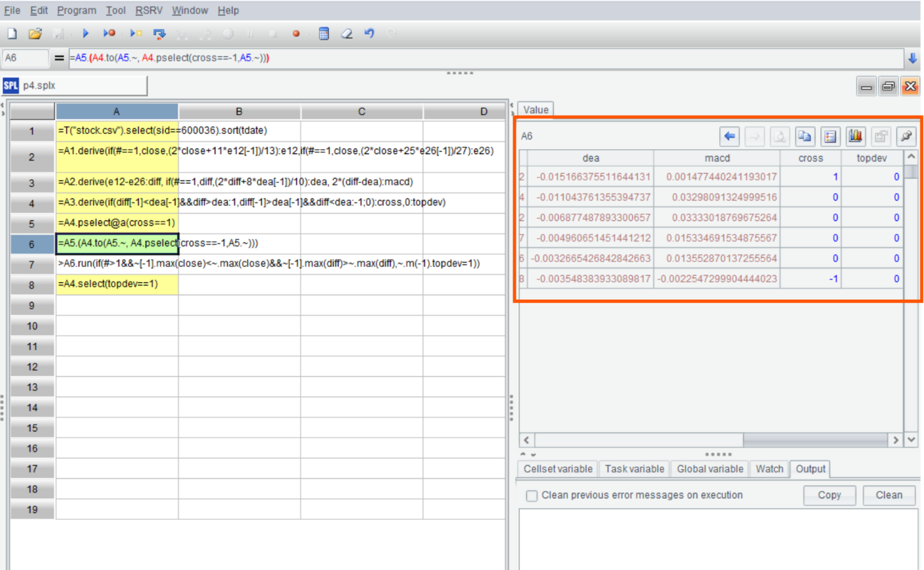Run the script with blue play icon

tap(86, 33)
